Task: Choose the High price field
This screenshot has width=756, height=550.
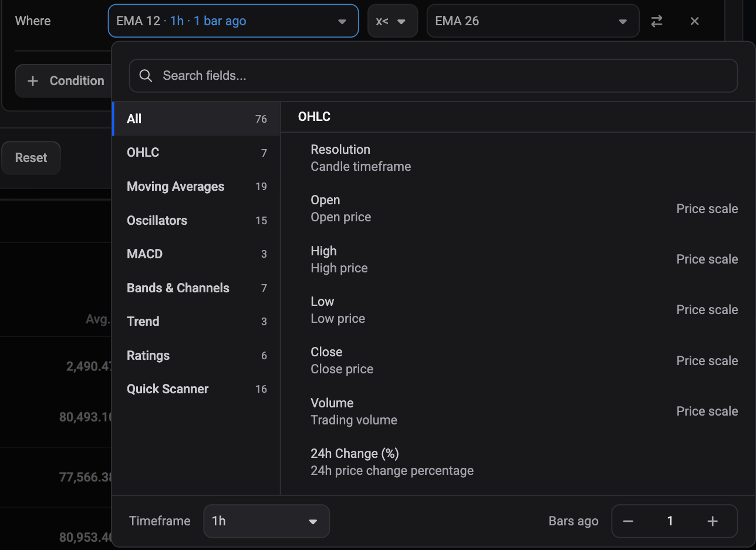Action: tap(518, 259)
